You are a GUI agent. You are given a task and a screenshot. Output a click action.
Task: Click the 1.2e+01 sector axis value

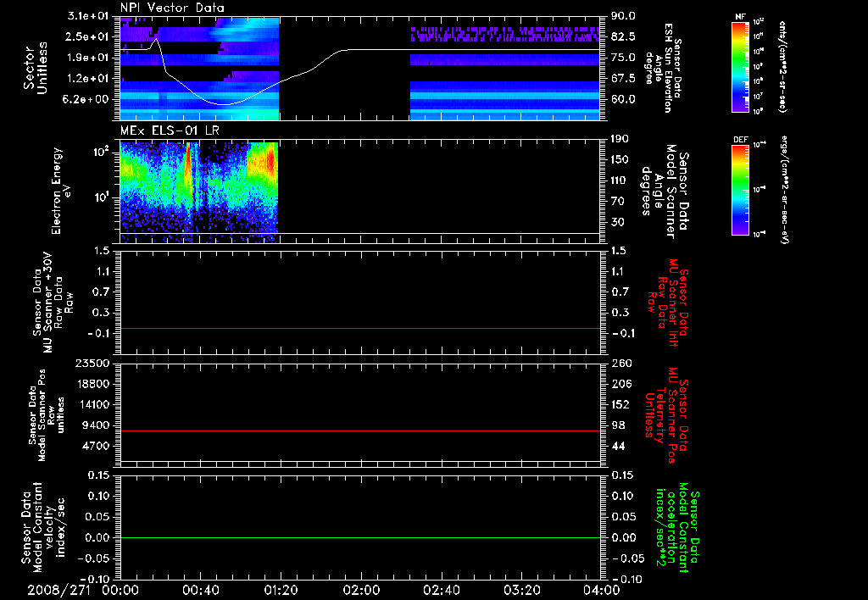(88, 78)
